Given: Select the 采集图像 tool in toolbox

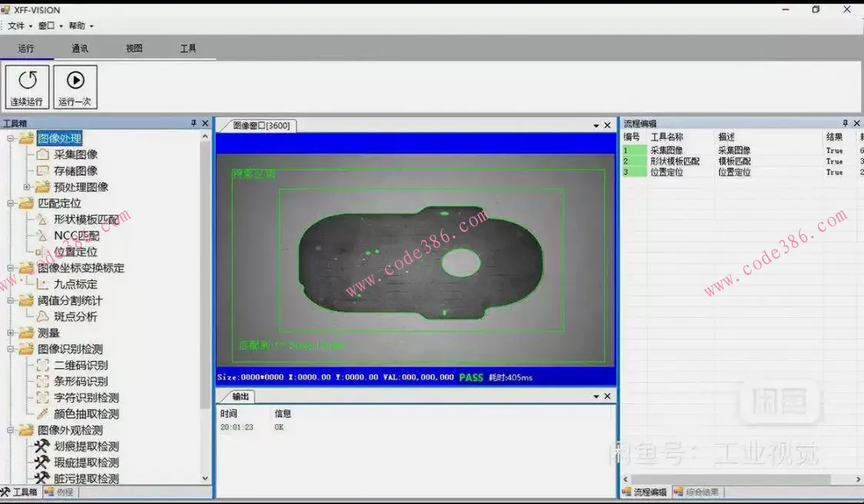Looking at the screenshot, I should tap(75, 154).
